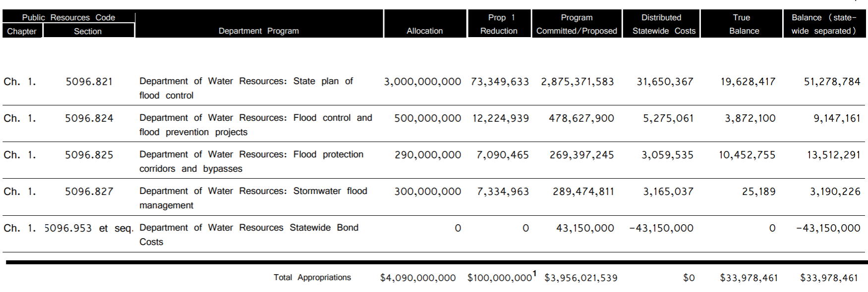Image resolution: width=868 pixels, height=292 pixels.
Task: Select the Distributed Statewide Costs header
Action: [x=661, y=24]
